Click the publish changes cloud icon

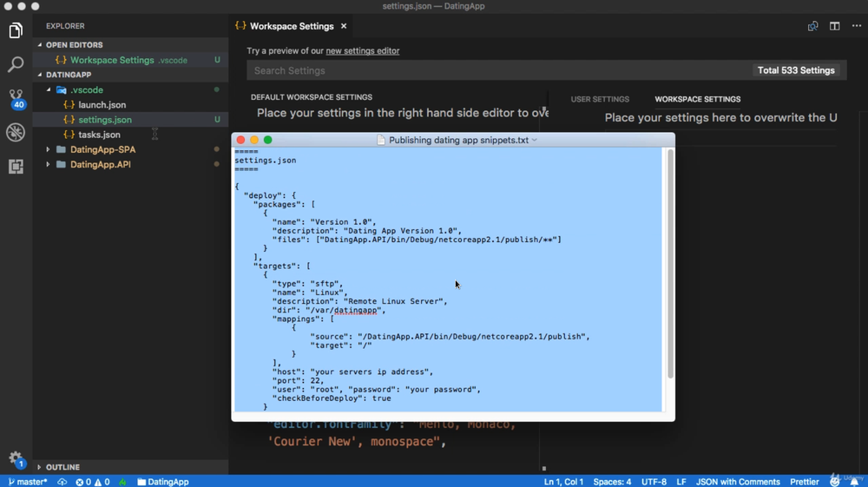pos(62,482)
